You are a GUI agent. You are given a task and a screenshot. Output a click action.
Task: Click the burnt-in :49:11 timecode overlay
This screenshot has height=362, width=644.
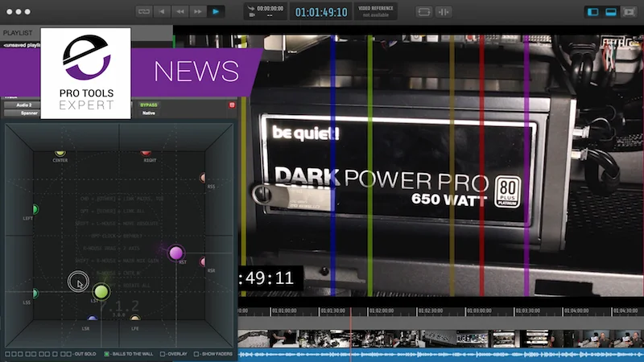[x=270, y=278]
